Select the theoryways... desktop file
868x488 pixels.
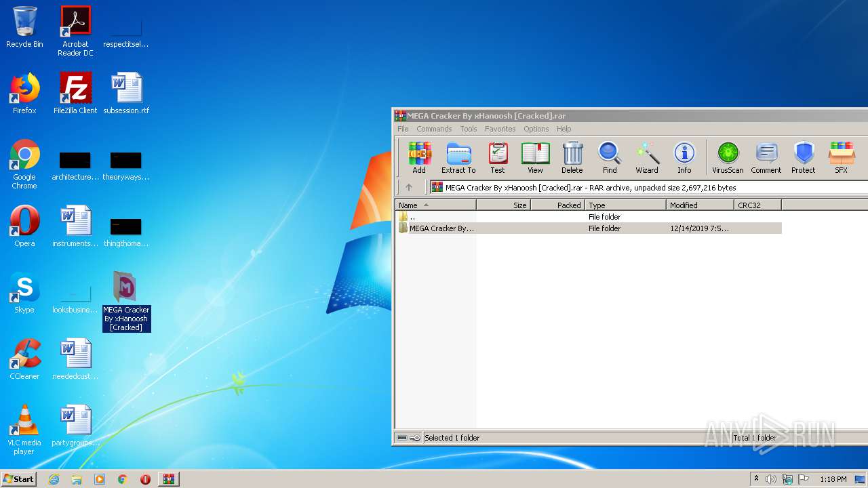pos(126,166)
